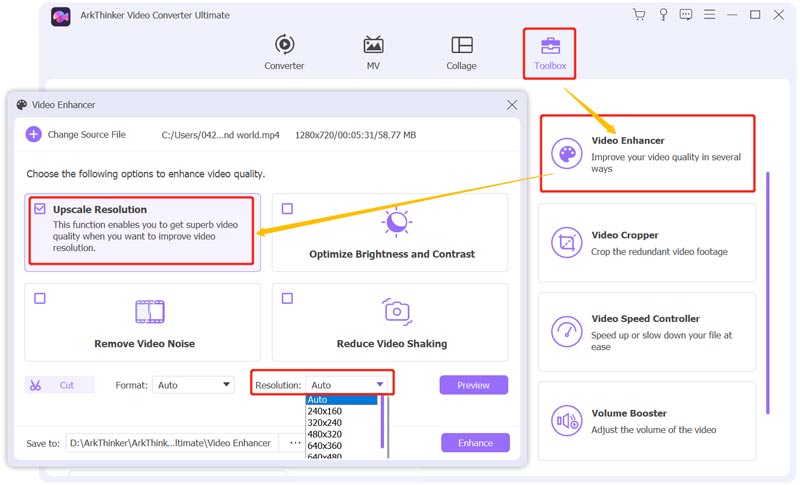Click the Cut button
Screen dimensions: 800x485
click(60, 385)
